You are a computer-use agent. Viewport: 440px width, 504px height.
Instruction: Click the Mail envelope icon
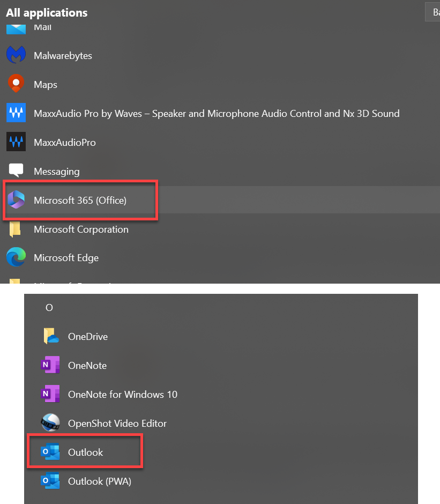pyautogui.click(x=16, y=29)
